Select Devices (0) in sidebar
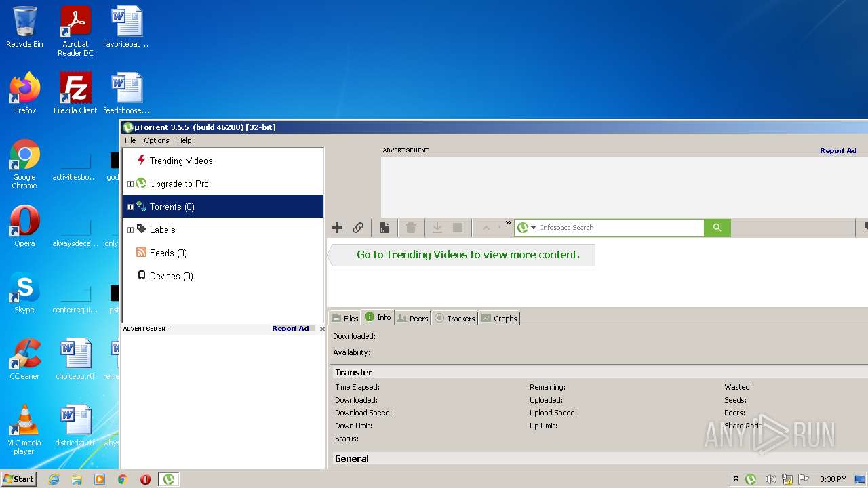 [x=171, y=276]
